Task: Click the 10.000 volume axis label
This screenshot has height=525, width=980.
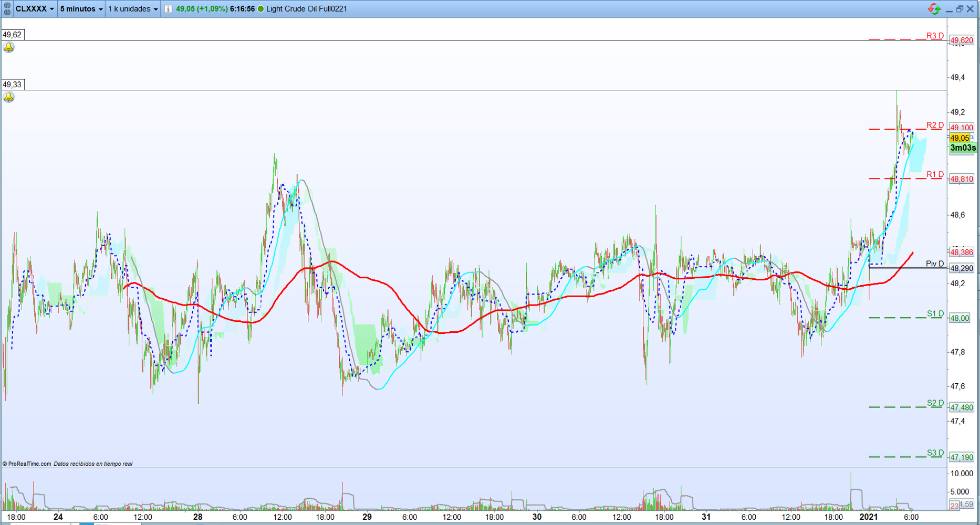Action: 962,474
